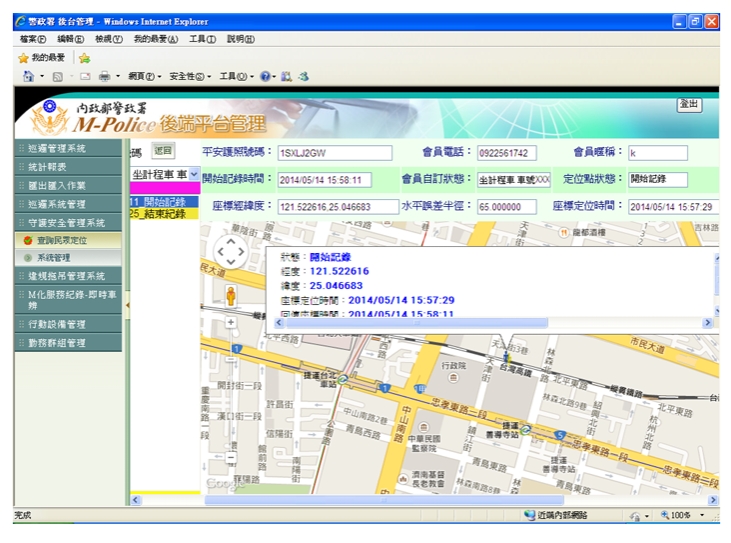
Task: Click the map zoom slider track
Action: [x=231, y=392]
